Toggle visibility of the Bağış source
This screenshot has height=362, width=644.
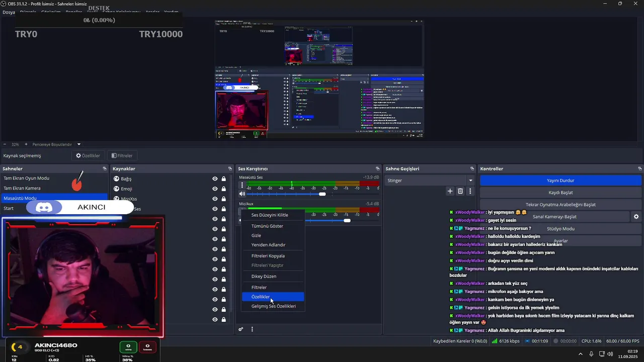pos(215,179)
